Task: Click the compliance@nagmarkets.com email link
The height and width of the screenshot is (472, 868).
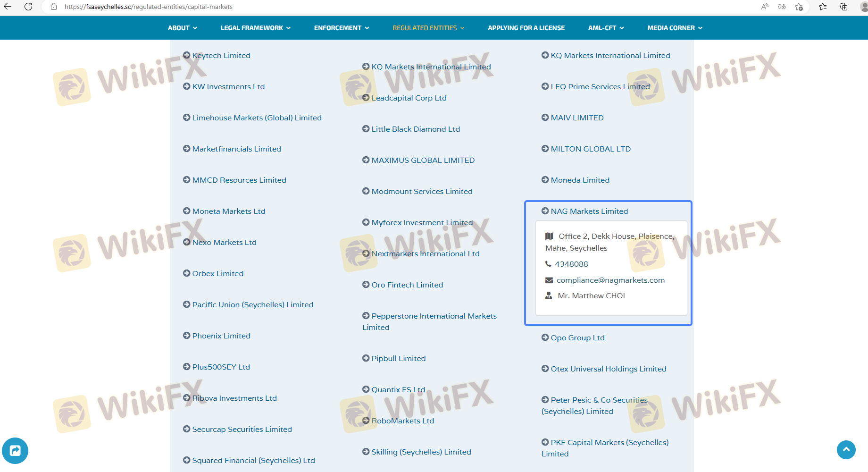Action: click(610, 280)
